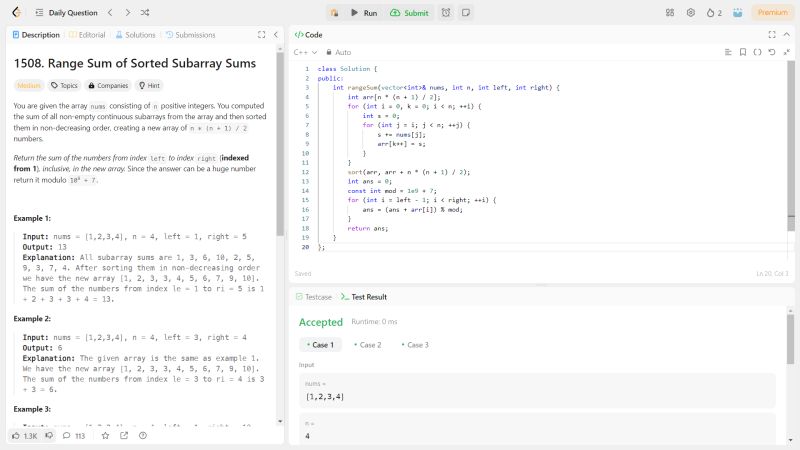Expand the Topics section
The image size is (800, 450).
point(64,86)
